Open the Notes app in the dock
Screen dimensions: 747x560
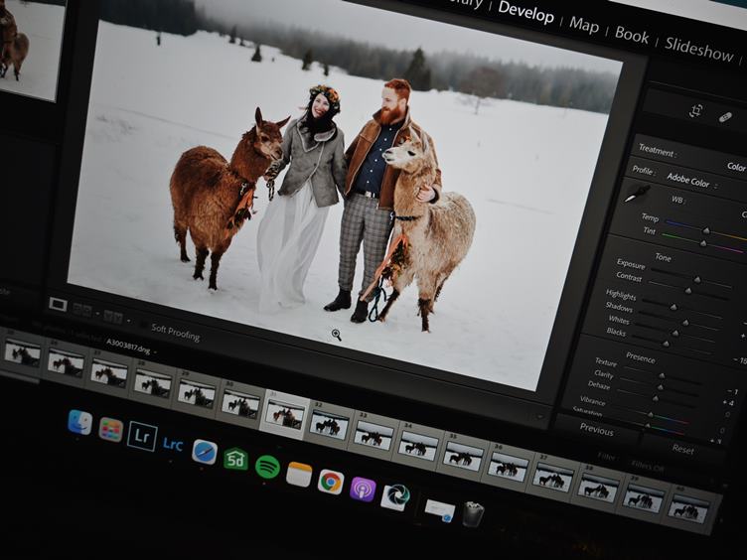point(299,475)
